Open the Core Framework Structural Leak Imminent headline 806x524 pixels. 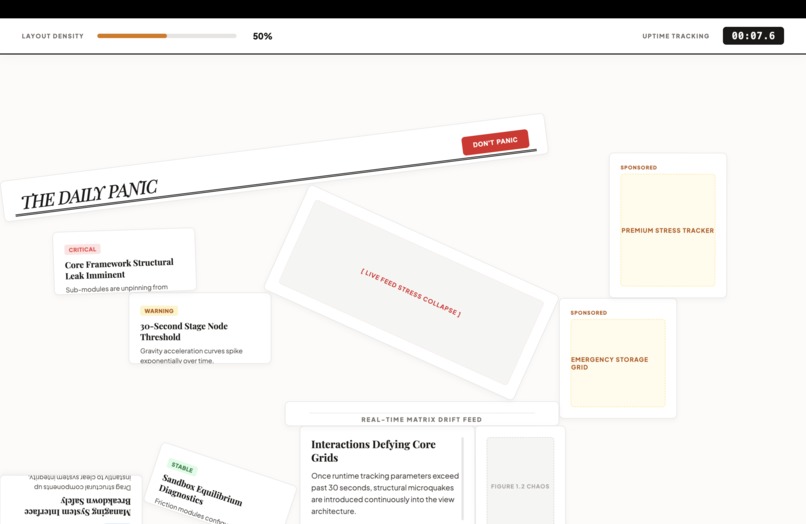119,269
